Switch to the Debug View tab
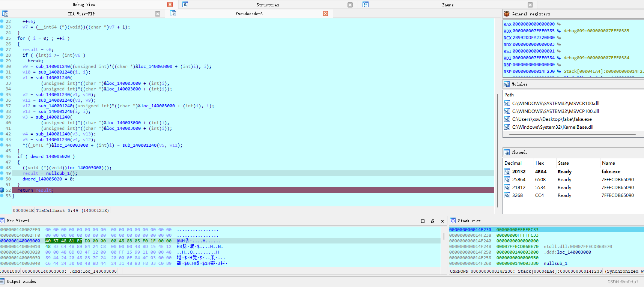 pyautogui.click(x=84, y=5)
